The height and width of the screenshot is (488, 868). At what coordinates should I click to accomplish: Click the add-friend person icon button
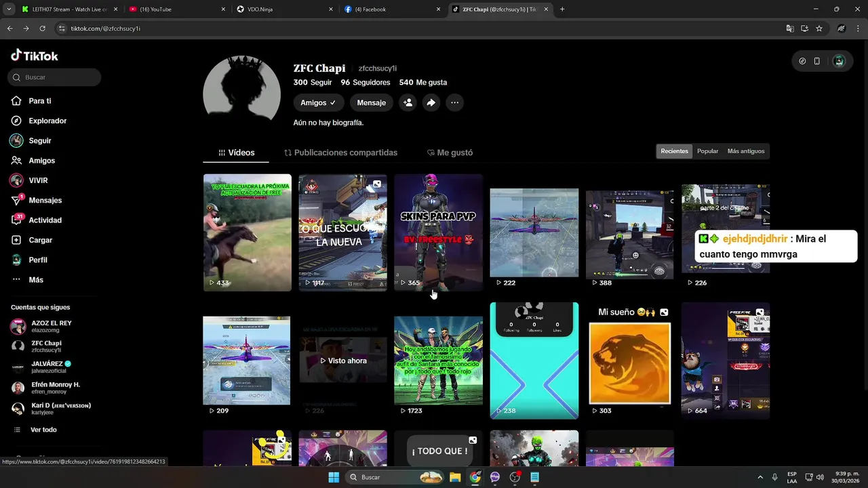(x=408, y=102)
